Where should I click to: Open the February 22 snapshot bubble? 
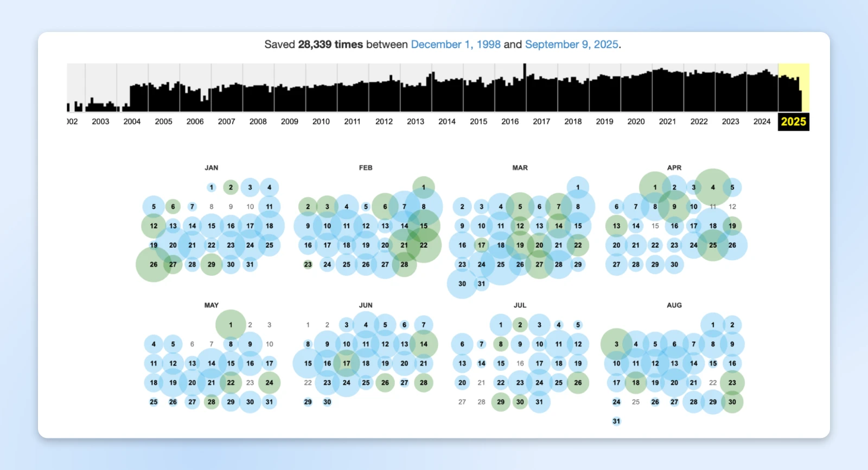pyautogui.click(x=424, y=245)
